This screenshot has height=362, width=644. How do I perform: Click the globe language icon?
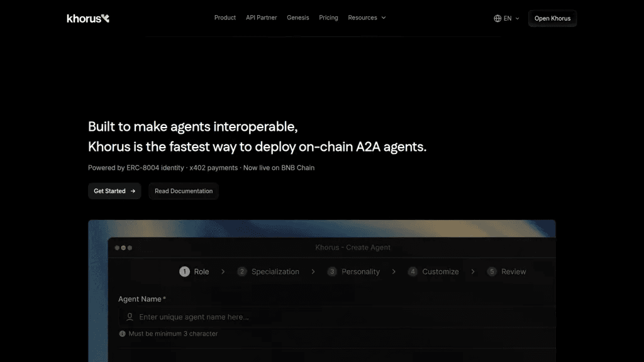pyautogui.click(x=497, y=18)
